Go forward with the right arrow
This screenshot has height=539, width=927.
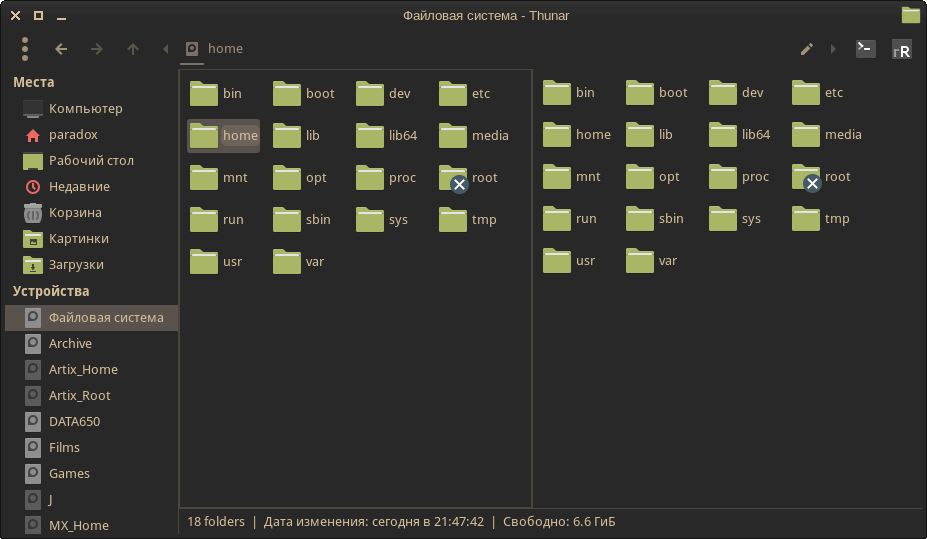click(97, 49)
